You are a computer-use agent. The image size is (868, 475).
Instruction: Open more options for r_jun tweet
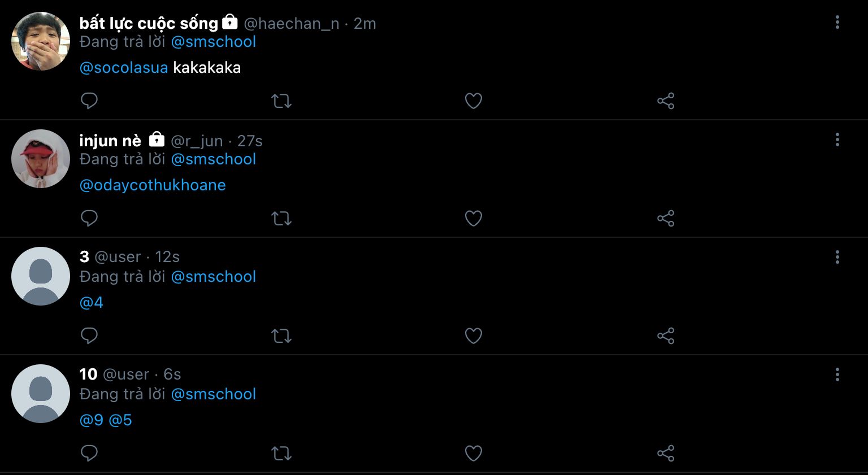point(837,140)
